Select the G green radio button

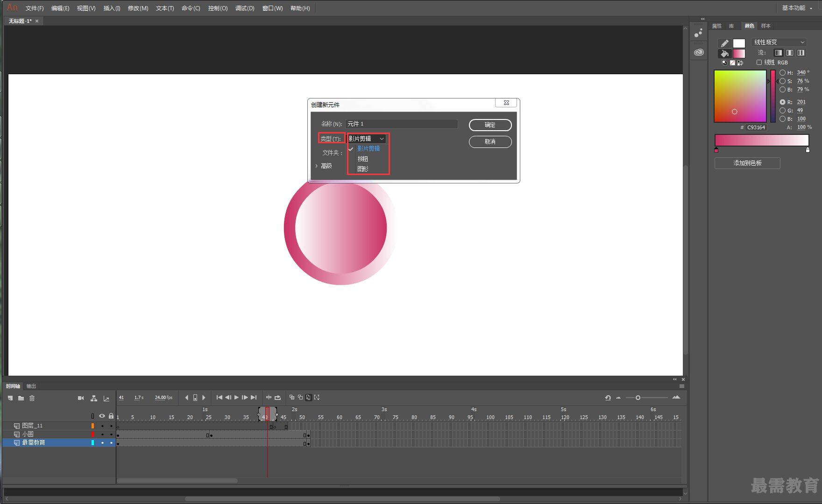coord(782,111)
